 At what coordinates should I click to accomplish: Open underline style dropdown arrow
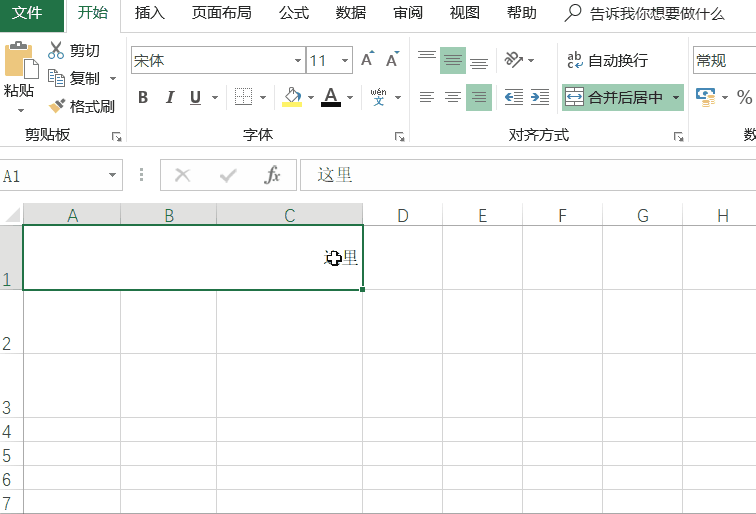(x=215, y=97)
